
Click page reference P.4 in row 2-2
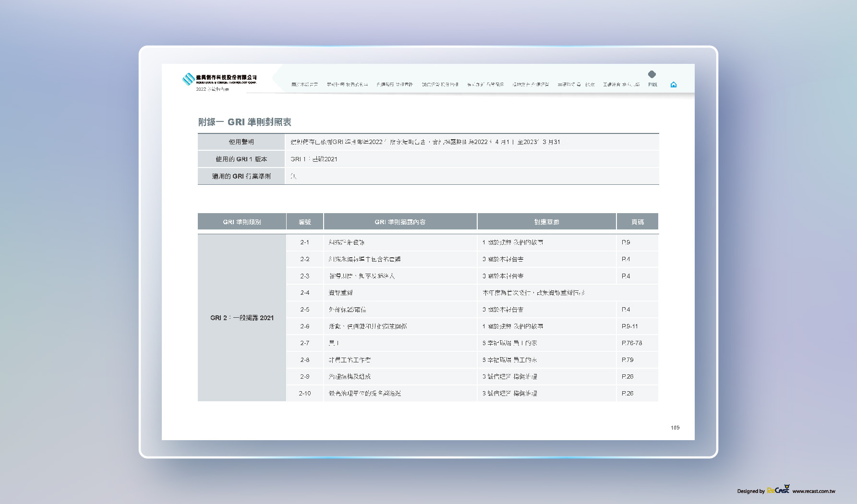(x=626, y=259)
